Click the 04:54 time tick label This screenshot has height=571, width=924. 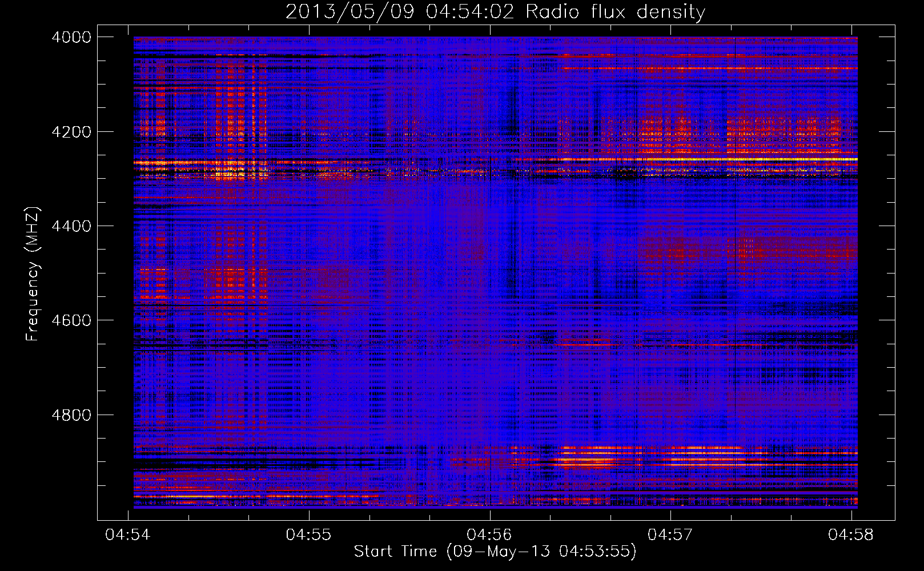[128, 534]
